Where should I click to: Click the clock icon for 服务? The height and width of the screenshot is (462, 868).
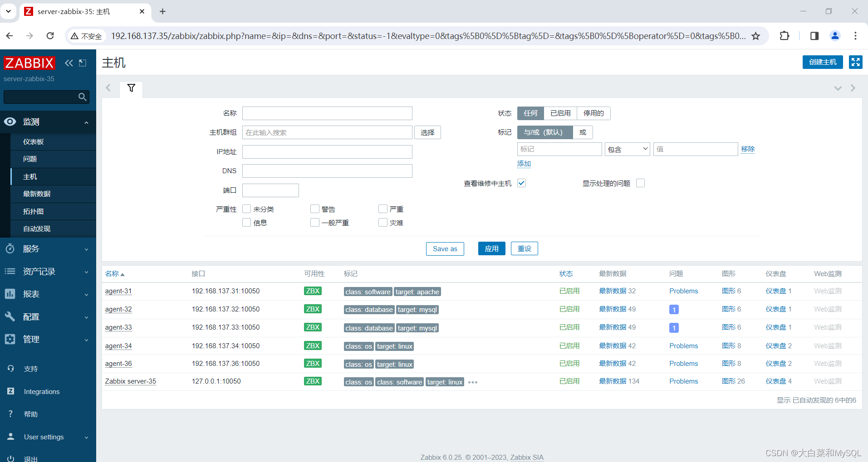(10, 248)
